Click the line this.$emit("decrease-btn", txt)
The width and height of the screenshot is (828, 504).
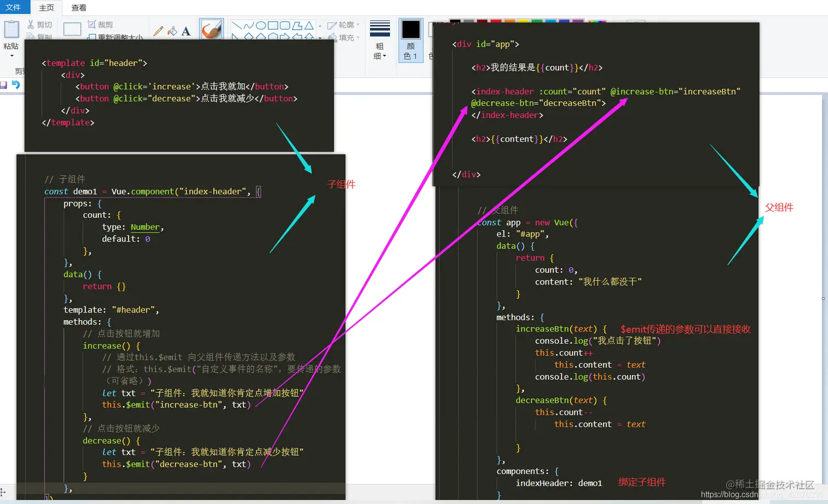tap(176, 464)
